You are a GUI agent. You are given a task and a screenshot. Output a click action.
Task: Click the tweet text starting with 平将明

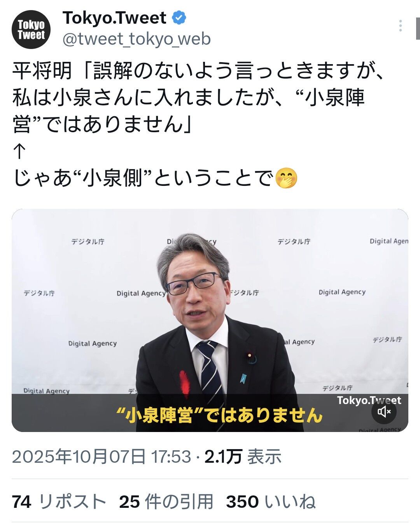(x=198, y=98)
